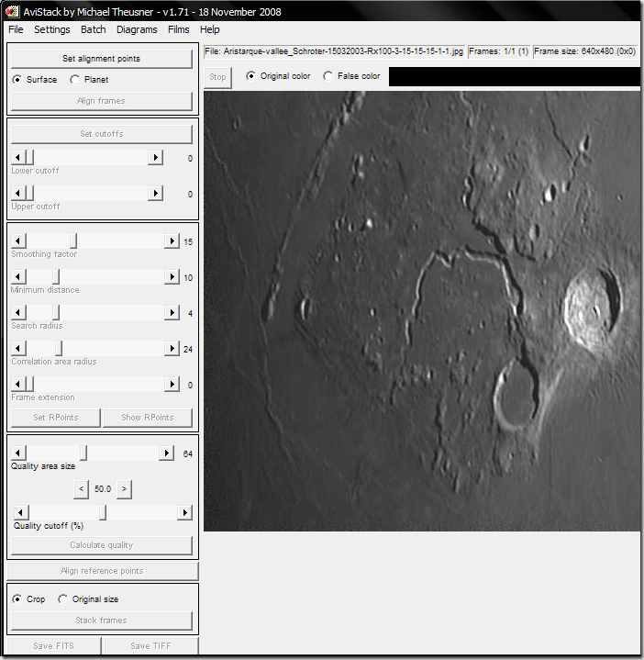This screenshot has height=660, width=644.
Task: Click the '>' button beside 50.0
Action: 124,489
